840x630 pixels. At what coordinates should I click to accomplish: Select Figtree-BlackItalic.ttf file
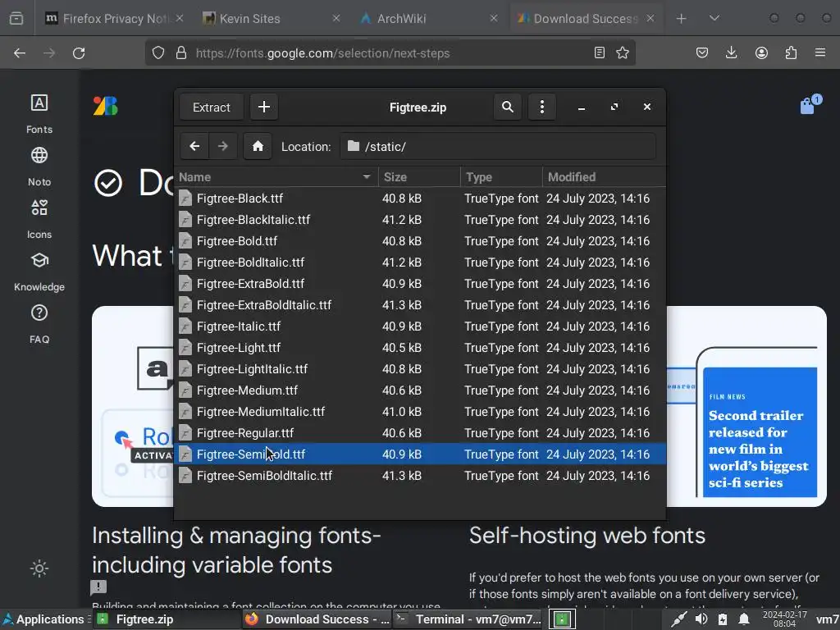[x=420, y=220]
